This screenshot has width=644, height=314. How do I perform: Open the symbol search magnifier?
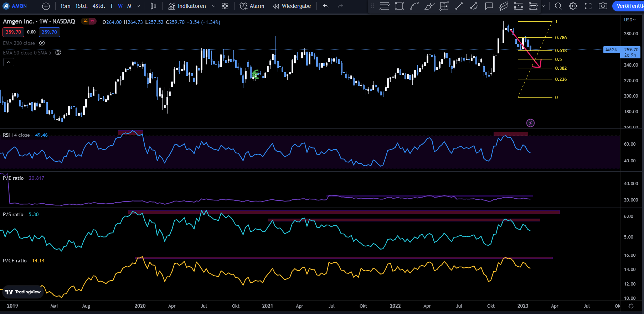click(x=558, y=6)
